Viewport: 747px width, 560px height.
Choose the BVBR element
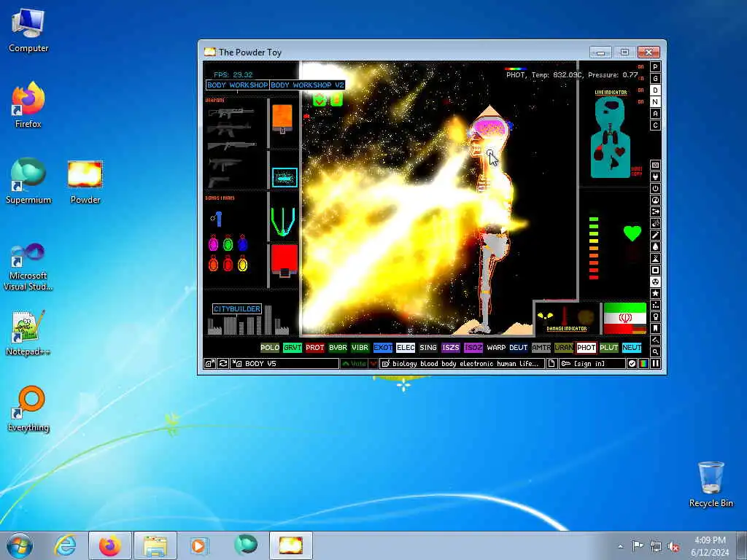click(x=338, y=348)
